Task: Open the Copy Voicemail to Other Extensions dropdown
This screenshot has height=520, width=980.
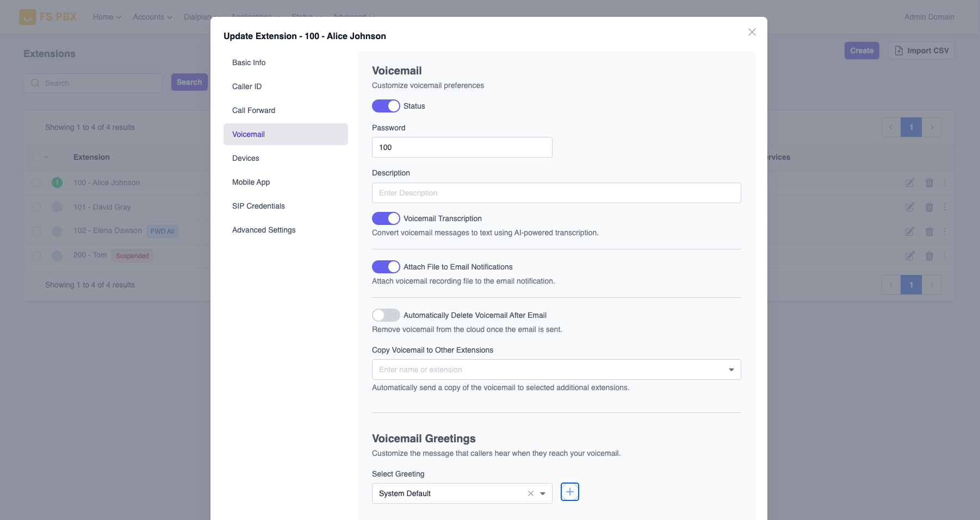Action: 731,369
